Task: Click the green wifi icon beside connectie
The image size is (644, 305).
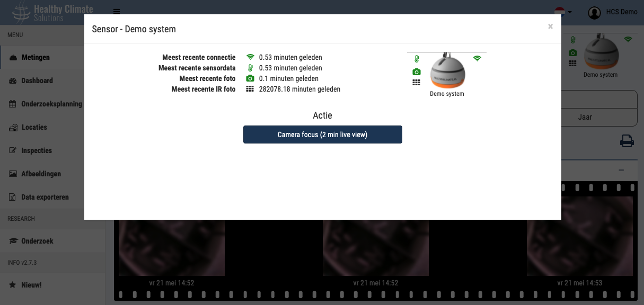Action: coord(250,57)
